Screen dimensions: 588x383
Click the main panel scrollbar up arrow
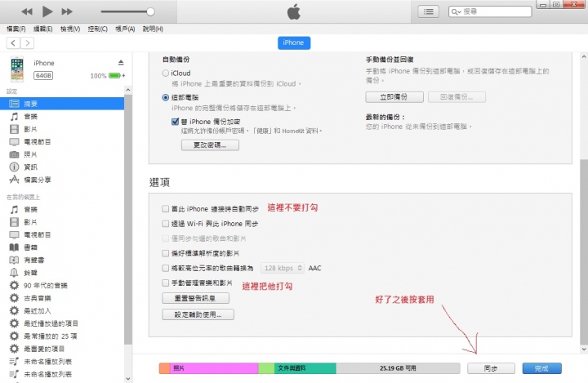pyautogui.click(x=584, y=57)
